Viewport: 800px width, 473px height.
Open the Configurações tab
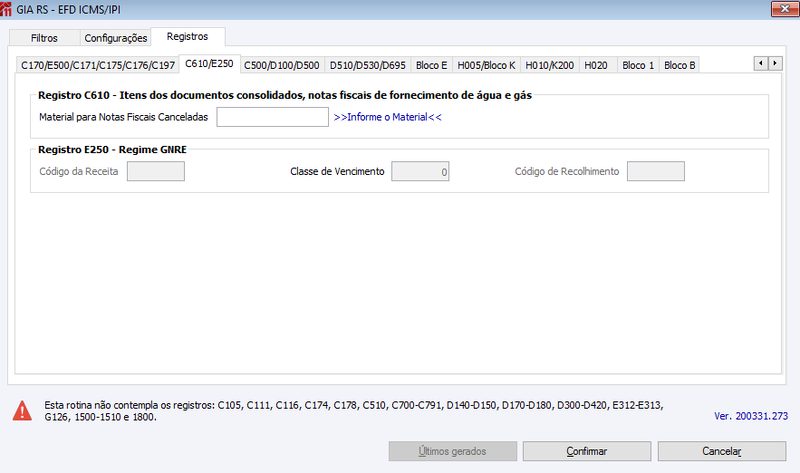pyautogui.click(x=116, y=38)
